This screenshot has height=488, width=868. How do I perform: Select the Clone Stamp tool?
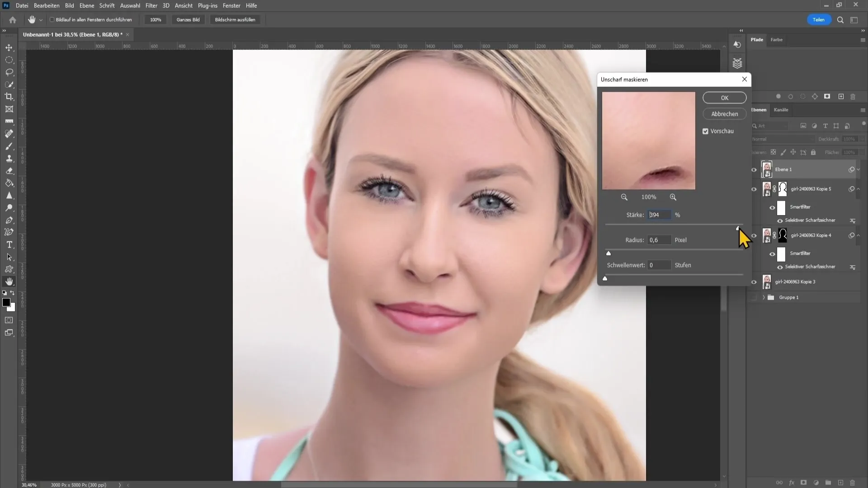click(x=9, y=159)
